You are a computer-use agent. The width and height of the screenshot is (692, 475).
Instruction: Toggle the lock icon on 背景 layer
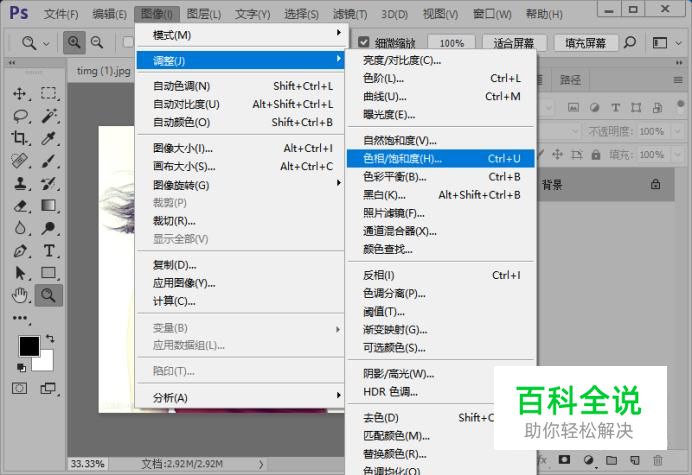click(x=655, y=184)
